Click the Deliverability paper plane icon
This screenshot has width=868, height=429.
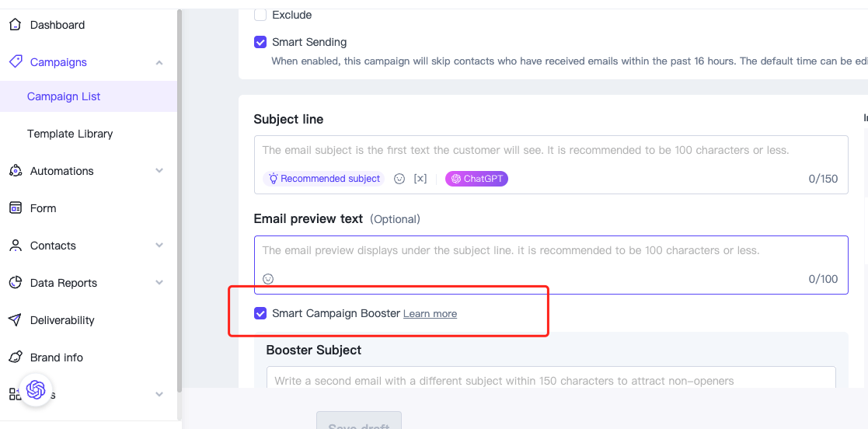click(x=16, y=320)
